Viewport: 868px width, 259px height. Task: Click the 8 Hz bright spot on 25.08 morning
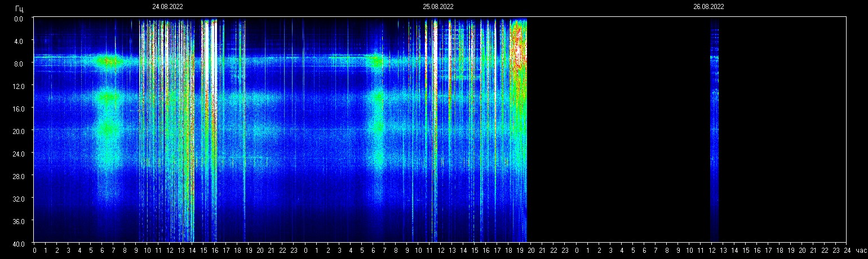coord(377,61)
